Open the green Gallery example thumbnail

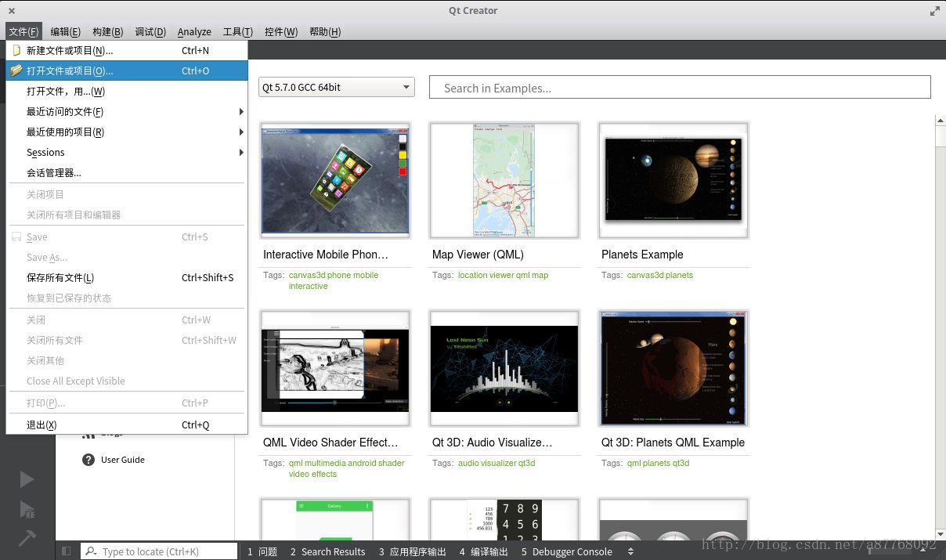click(335, 519)
